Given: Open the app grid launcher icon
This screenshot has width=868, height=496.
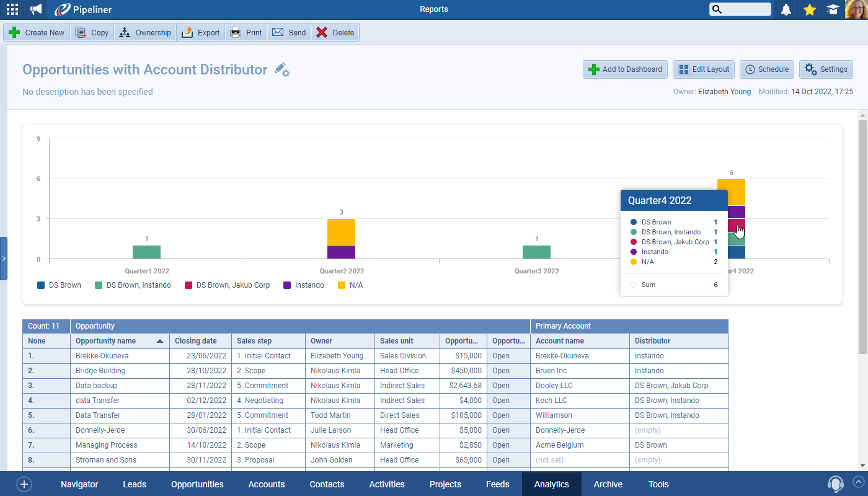Looking at the screenshot, I should click(12, 9).
